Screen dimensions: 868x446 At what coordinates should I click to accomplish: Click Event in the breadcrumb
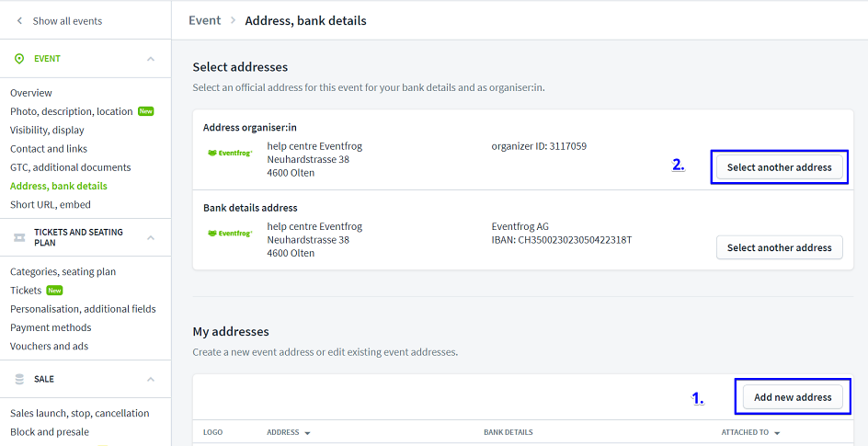(204, 20)
